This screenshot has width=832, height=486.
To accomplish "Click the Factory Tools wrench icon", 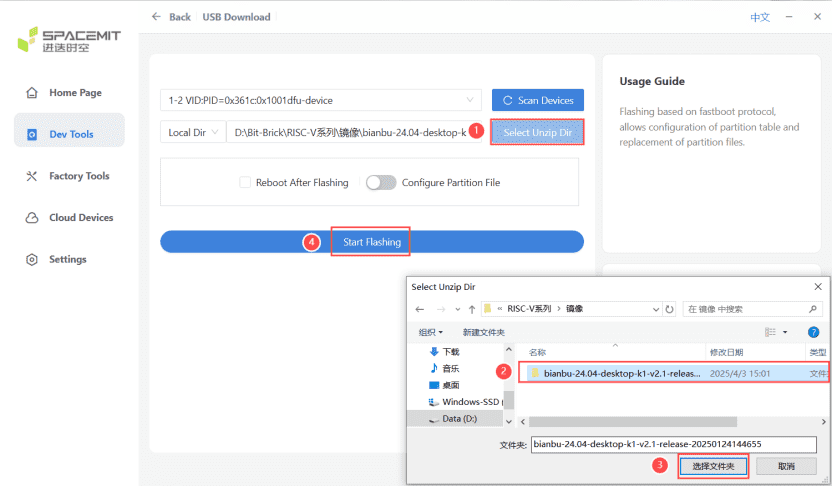I will 32,176.
